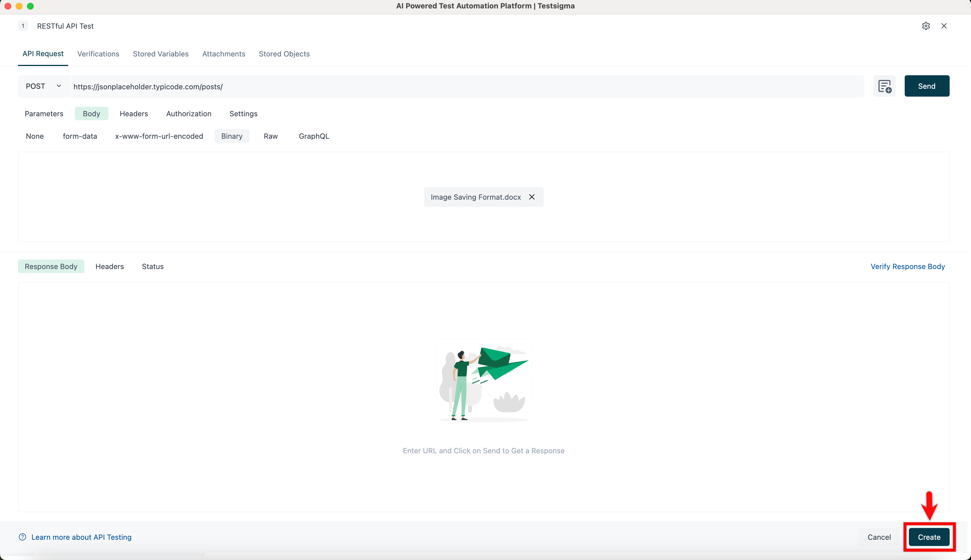Click the Image Saving Format.docx file chip

click(x=484, y=197)
